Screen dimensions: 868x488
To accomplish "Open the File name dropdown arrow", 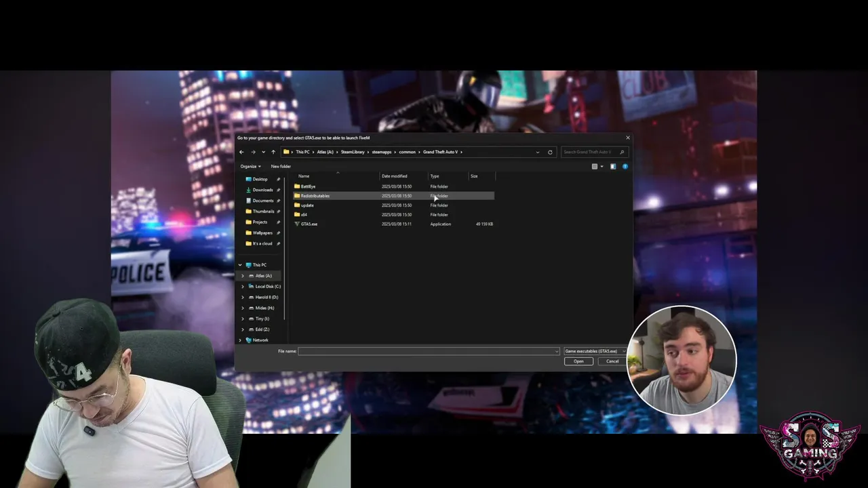I will pos(557,351).
